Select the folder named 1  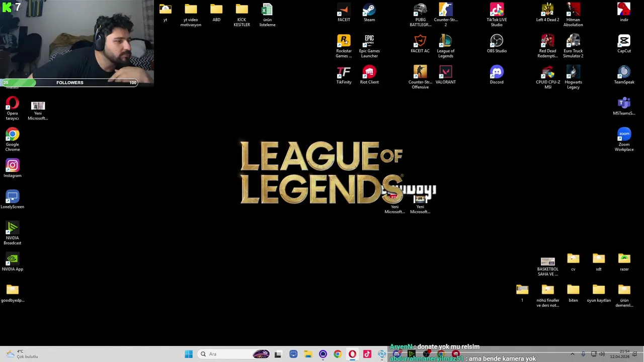click(x=522, y=294)
